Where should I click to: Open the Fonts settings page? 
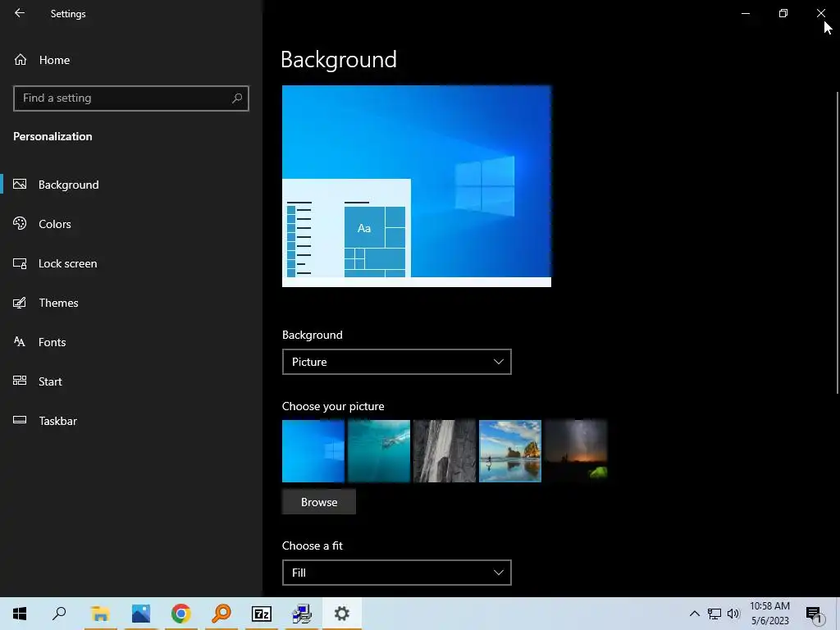point(131,342)
